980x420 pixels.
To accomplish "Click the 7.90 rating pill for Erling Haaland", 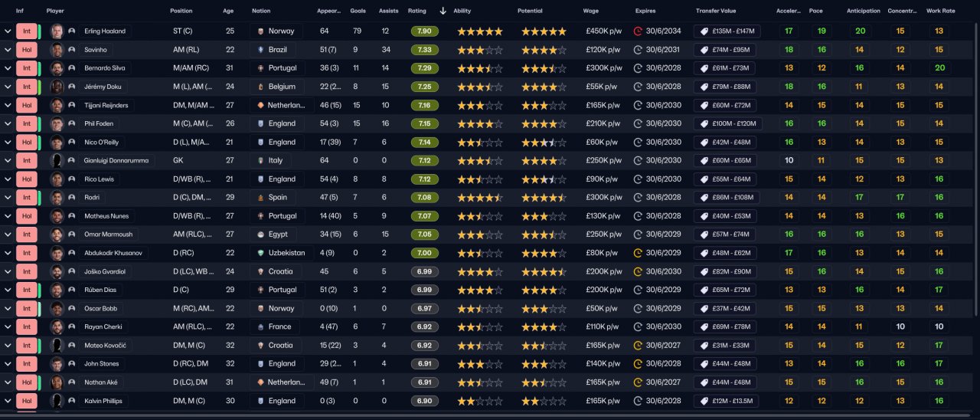I will point(424,31).
